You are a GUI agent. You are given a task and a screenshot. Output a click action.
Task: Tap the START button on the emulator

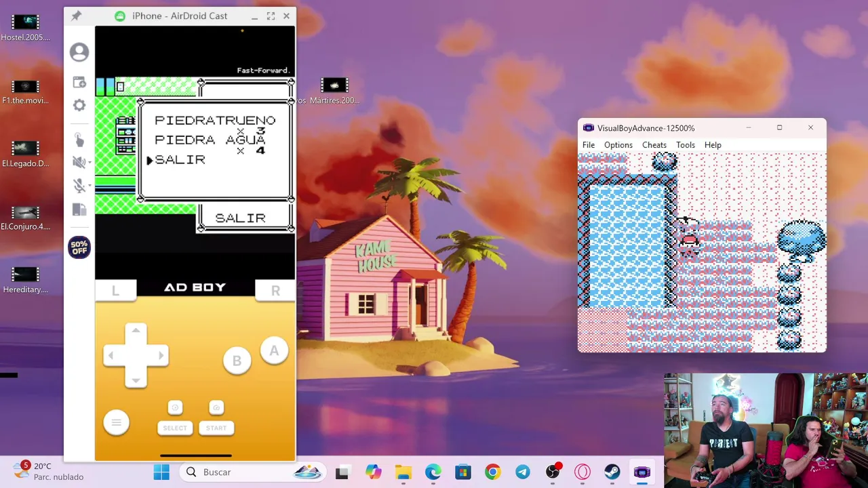click(216, 428)
